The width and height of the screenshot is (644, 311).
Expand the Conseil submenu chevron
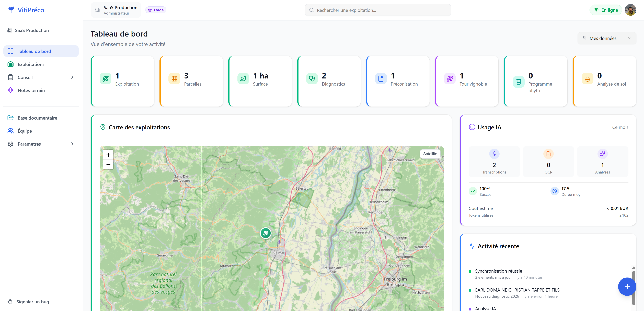click(72, 77)
